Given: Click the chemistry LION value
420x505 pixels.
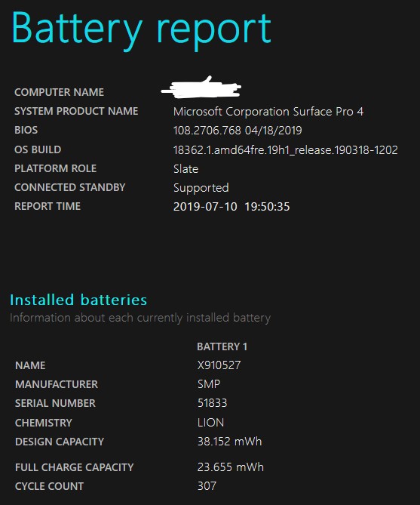Looking at the screenshot, I should [x=211, y=422].
